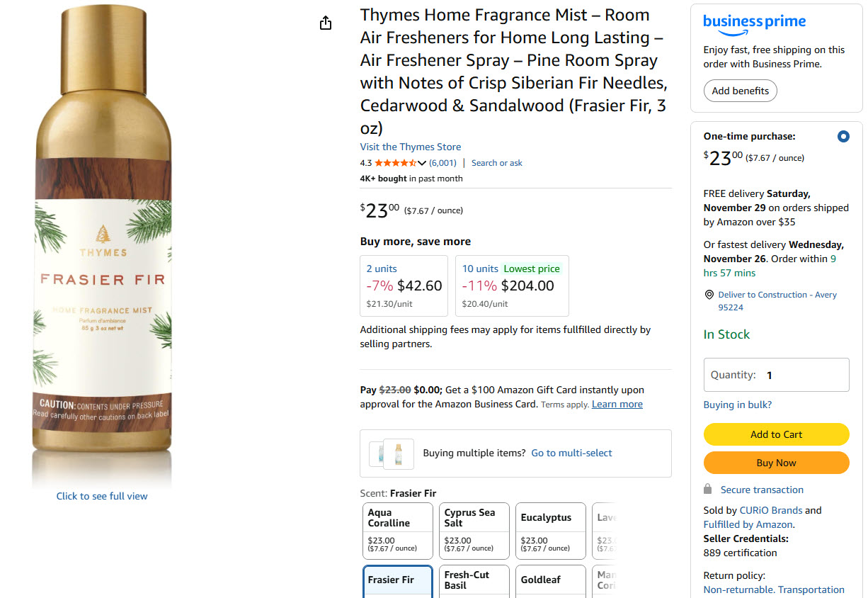The image size is (868, 598).
Task: Select the 10 units Lowest price option
Action: [511, 286]
